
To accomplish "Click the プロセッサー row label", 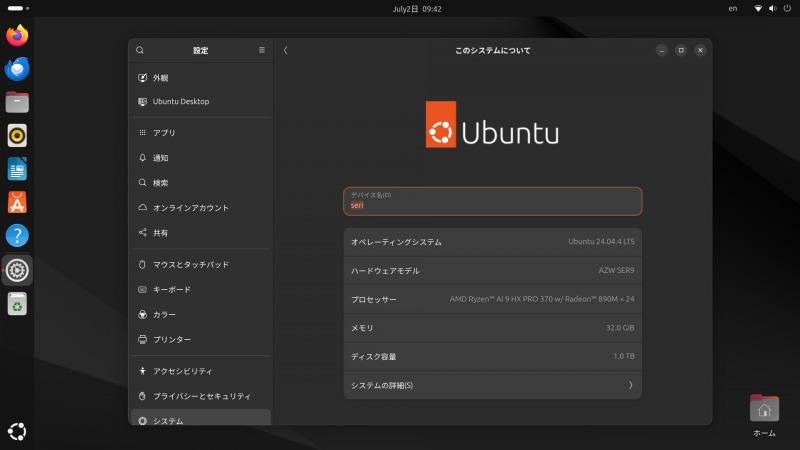I will (373, 299).
